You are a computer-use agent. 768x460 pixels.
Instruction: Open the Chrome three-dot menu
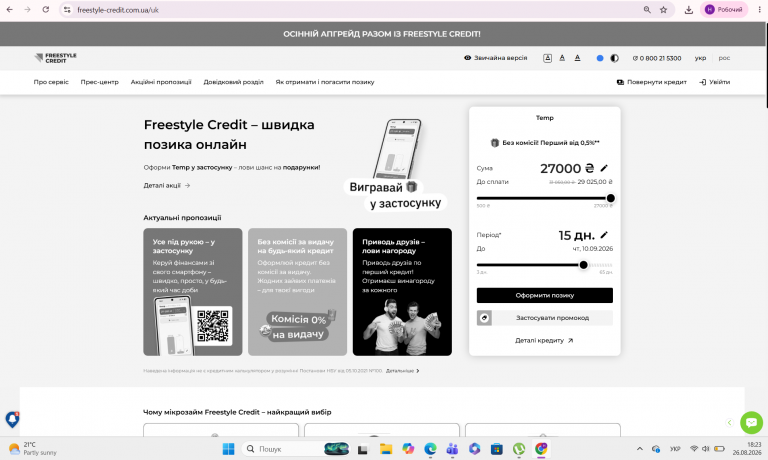(x=759, y=10)
